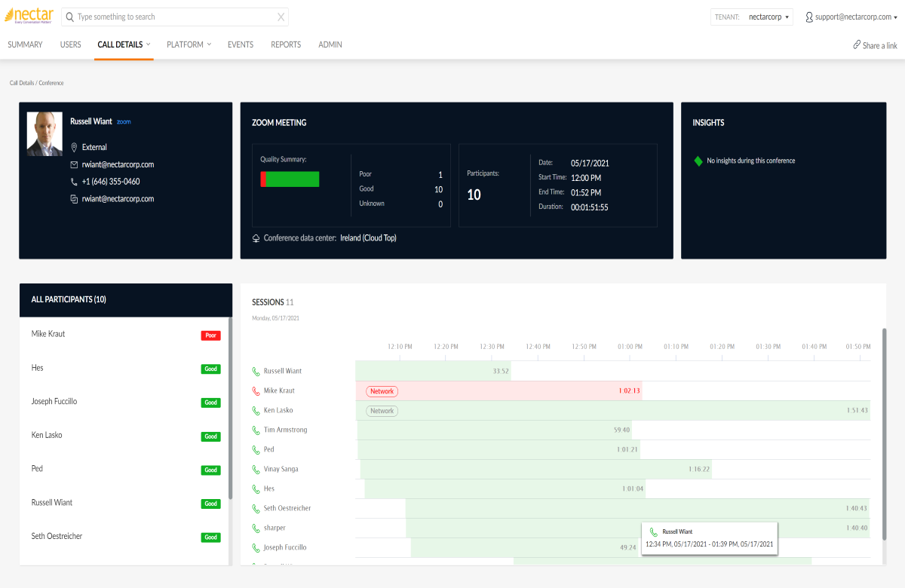
Task: Click the phone icon for Vinay Sanga session
Action: (x=256, y=470)
